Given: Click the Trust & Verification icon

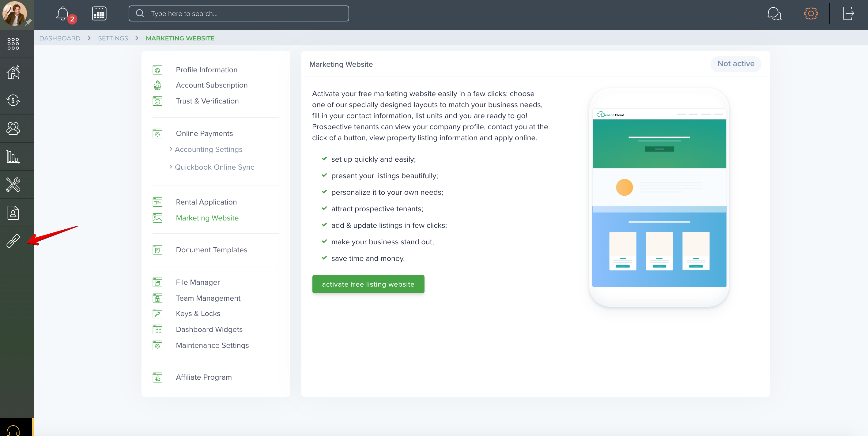Looking at the screenshot, I should coord(157,101).
